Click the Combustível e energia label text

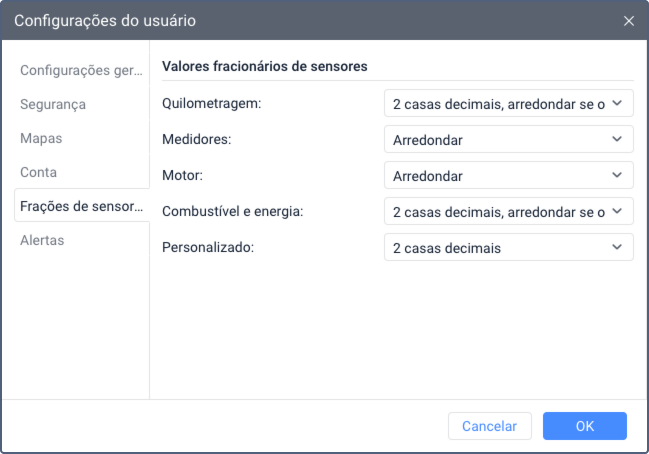pyautogui.click(x=232, y=211)
